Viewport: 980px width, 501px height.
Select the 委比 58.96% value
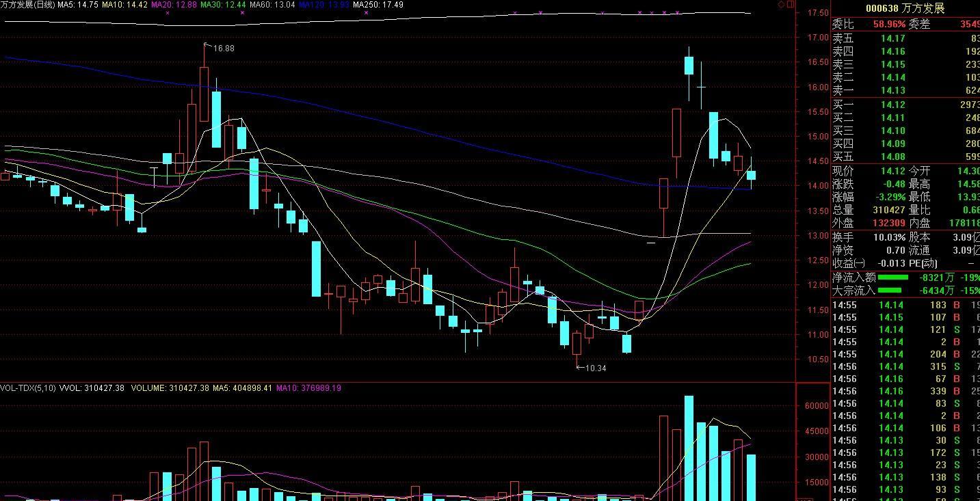tap(889, 24)
